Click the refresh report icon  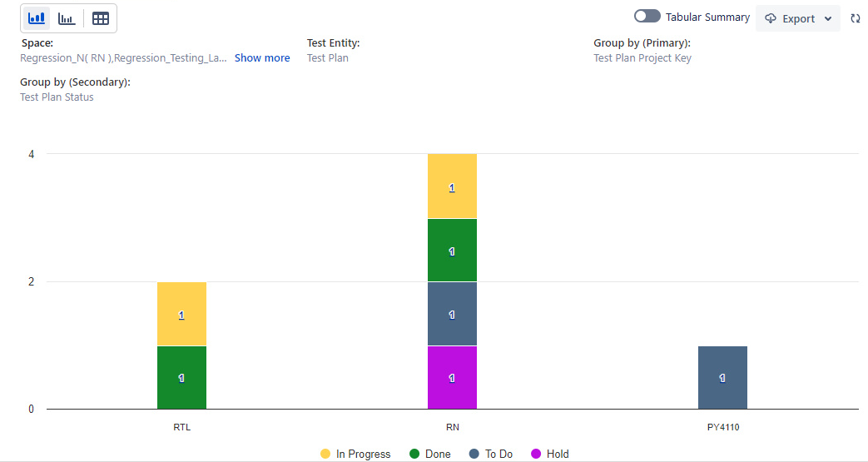pyautogui.click(x=855, y=18)
